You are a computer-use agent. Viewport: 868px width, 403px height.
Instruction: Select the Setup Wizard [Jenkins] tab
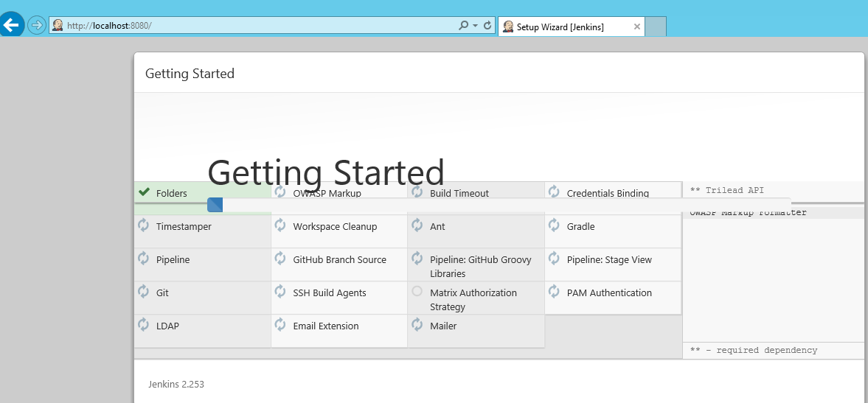pyautogui.click(x=572, y=27)
